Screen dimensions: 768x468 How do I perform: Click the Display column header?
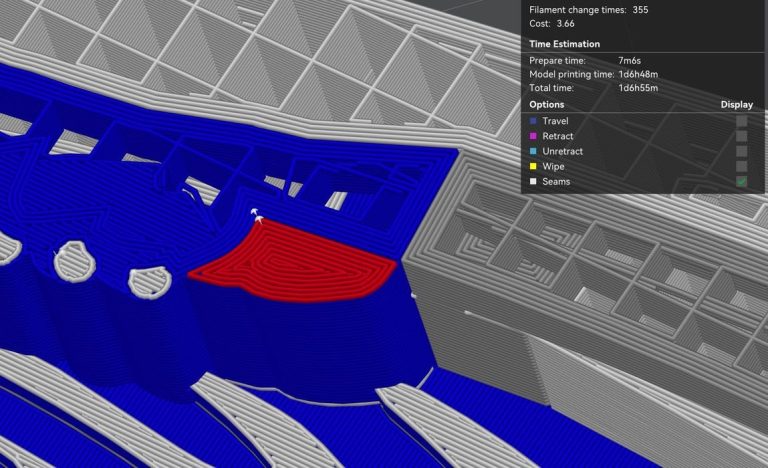[736, 104]
